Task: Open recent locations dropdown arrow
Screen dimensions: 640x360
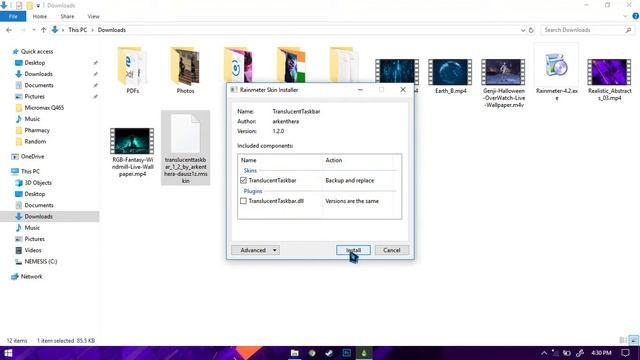Action: [x=33, y=30]
